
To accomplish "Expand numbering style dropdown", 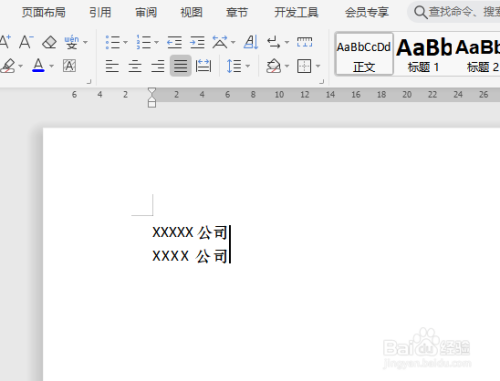I will pyautogui.click(x=156, y=42).
